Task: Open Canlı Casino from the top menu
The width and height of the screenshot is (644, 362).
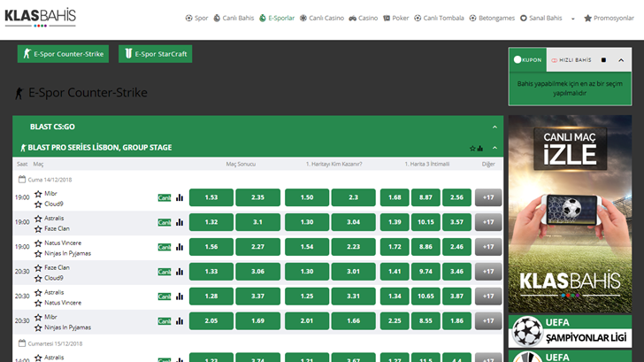Action: [322, 18]
